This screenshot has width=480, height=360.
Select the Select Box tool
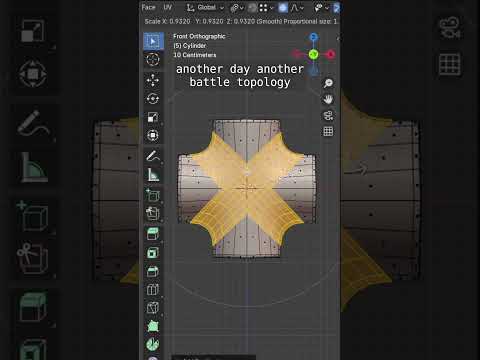(x=153, y=41)
